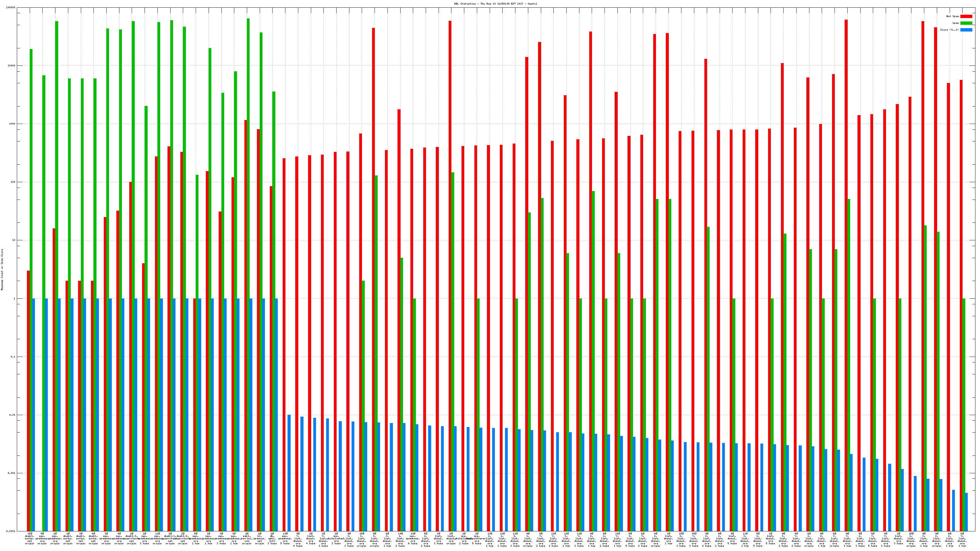Select the bl.spamcop.net origin x-axis label
980x551 pixels.
[x=259, y=539]
